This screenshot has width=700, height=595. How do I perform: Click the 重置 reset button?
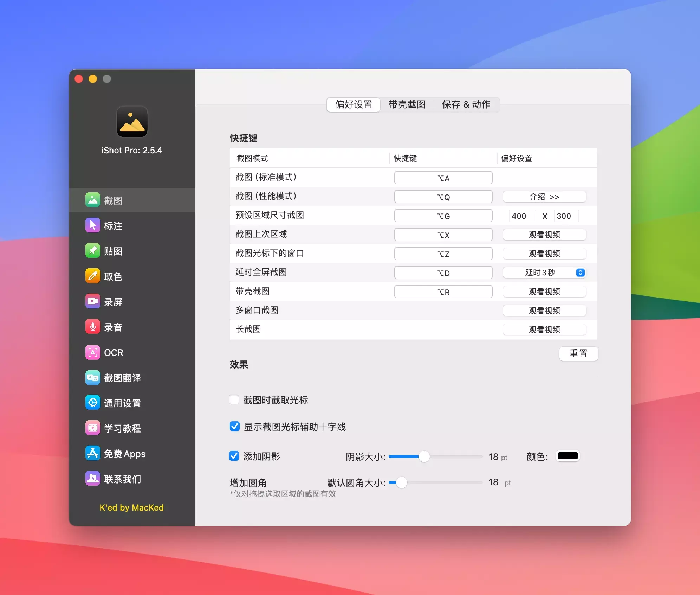pos(578,353)
